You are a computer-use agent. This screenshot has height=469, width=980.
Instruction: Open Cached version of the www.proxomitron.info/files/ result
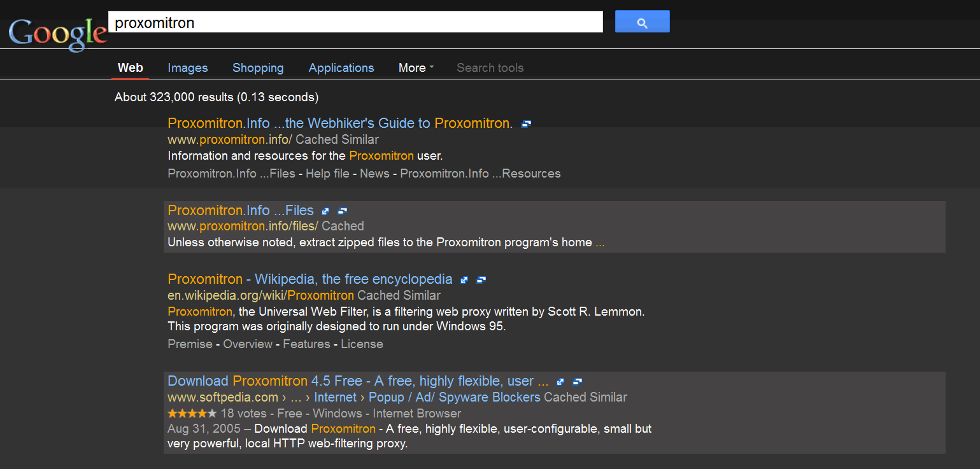tap(343, 226)
